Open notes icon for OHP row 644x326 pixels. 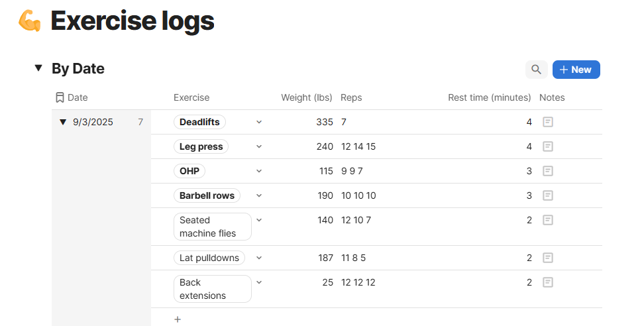point(547,171)
